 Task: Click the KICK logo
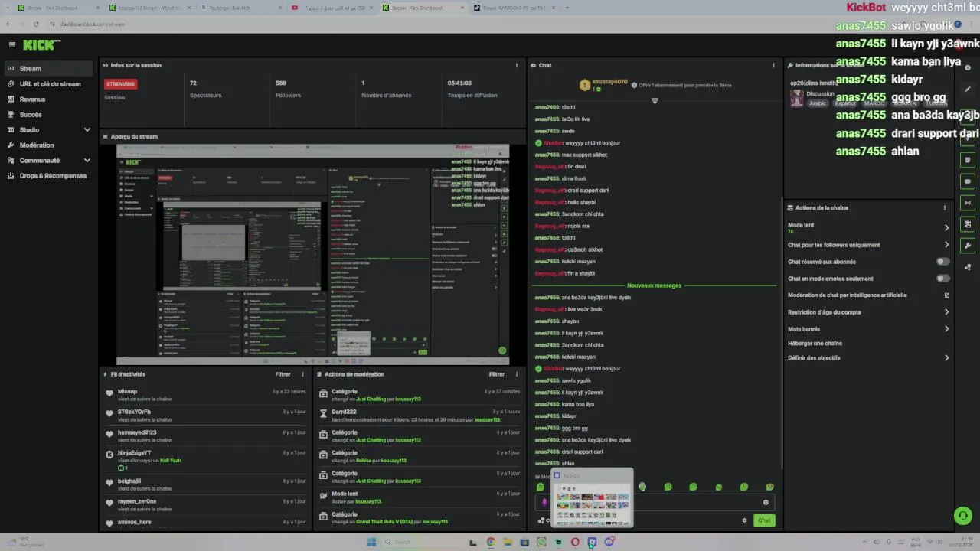pos(41,45)
